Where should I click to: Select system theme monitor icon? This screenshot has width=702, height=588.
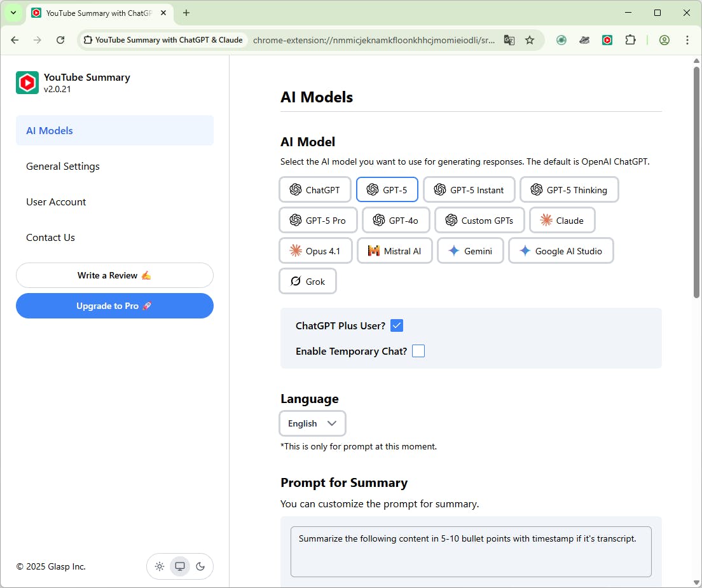pos(180,566)
